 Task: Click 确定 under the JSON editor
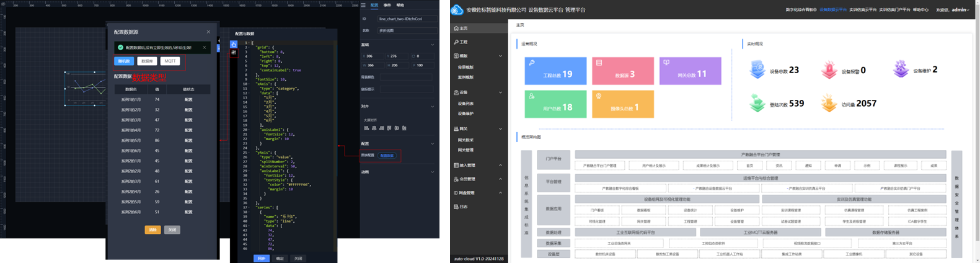280,258
